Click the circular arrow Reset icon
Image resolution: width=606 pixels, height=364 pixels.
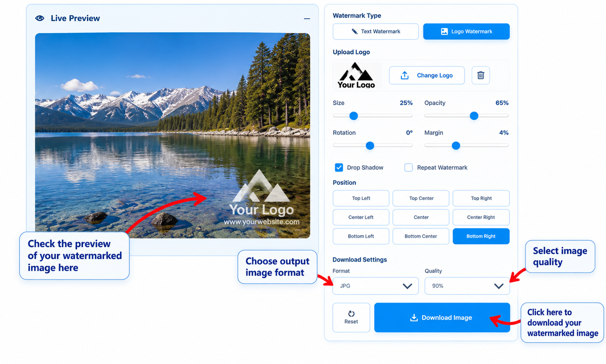click(351, 314)
